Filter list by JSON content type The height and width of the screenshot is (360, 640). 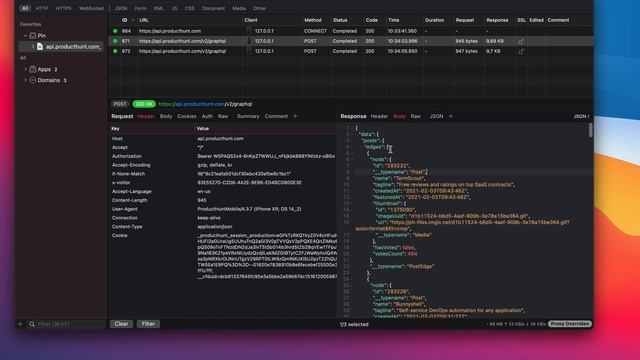(121, 8)
